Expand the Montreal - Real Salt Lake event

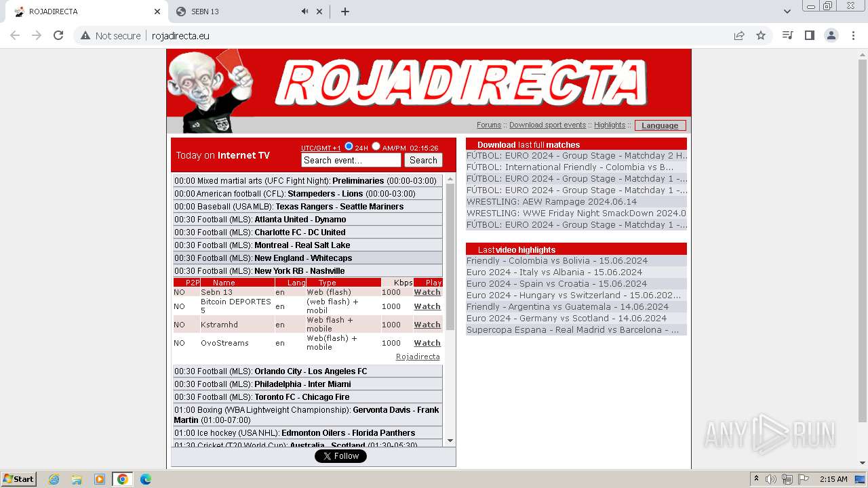click(307, 245)
